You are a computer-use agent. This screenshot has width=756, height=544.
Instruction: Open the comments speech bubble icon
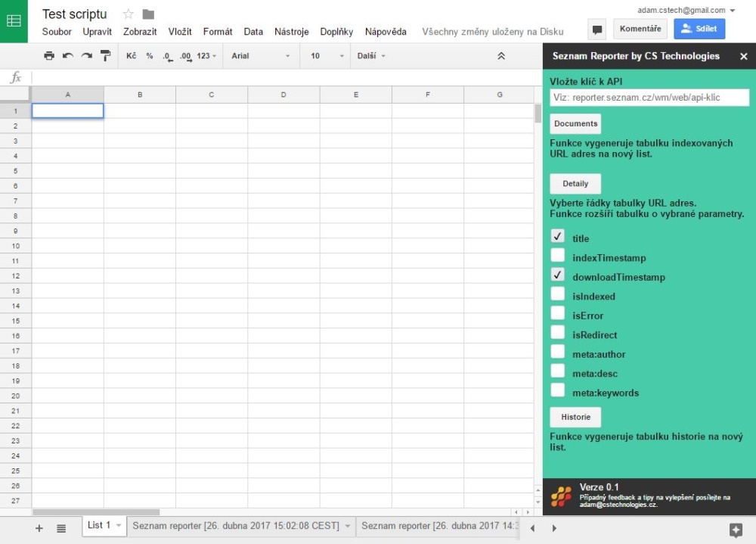(597, 29)
